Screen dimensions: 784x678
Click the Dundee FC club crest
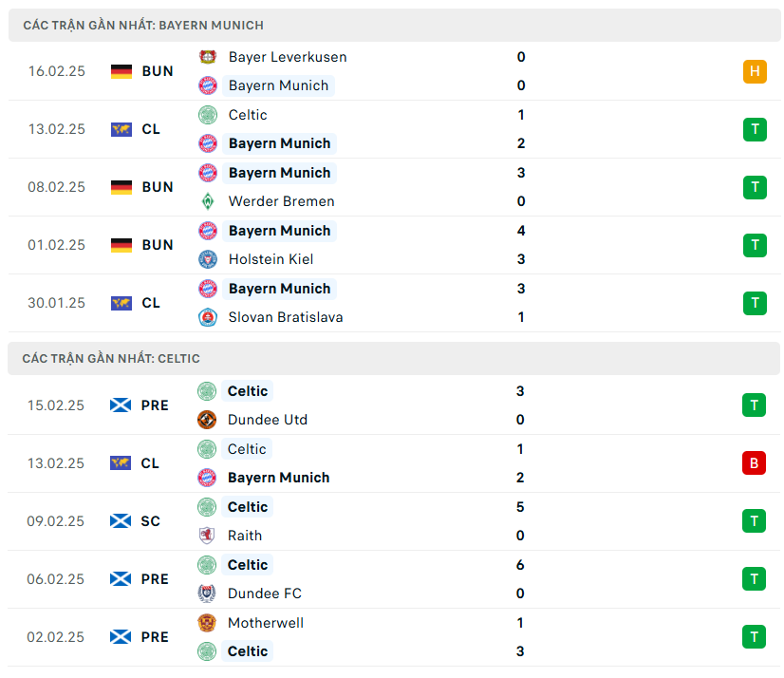pyautogui.click(x=207, y=593)
